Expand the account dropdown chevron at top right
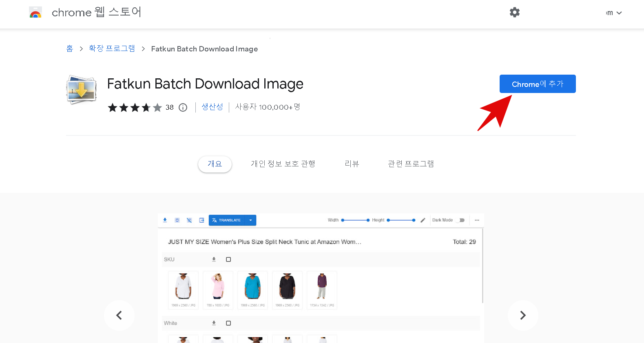 619,13
